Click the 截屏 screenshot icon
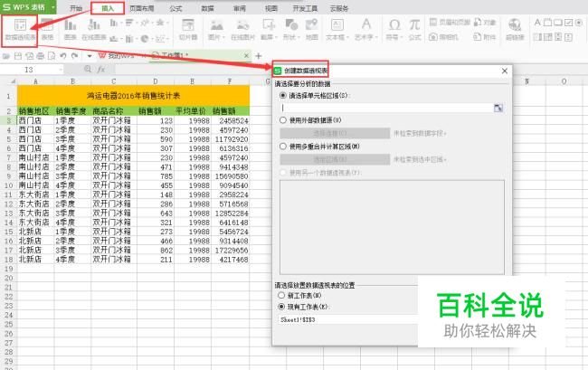This screenshot has height=370, width=588. point(269,25)
